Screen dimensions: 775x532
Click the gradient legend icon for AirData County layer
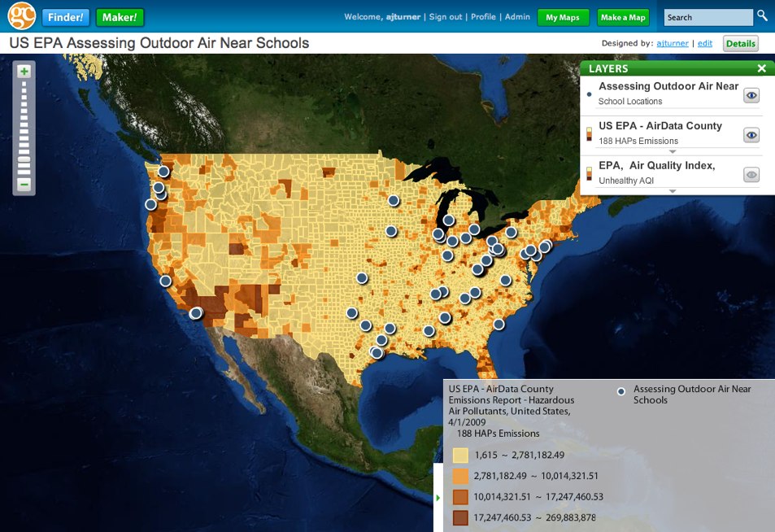[x=588, y=133]
